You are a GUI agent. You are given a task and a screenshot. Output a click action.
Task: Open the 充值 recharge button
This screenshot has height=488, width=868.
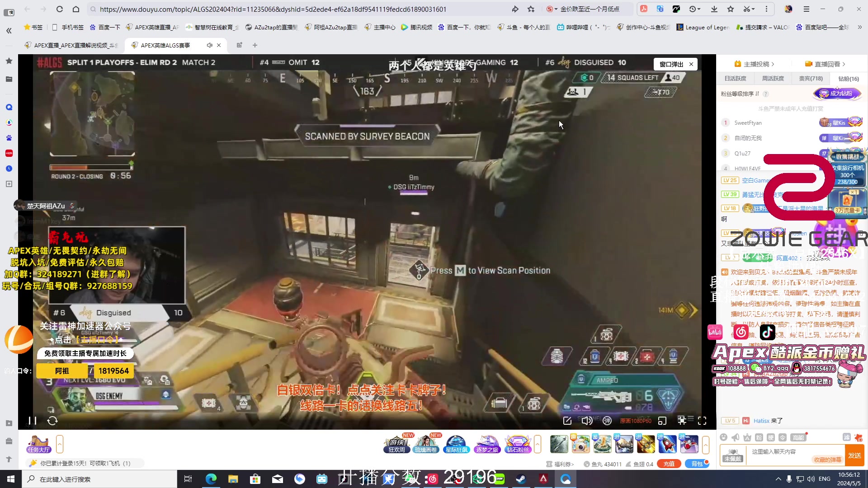pos(669,464)
